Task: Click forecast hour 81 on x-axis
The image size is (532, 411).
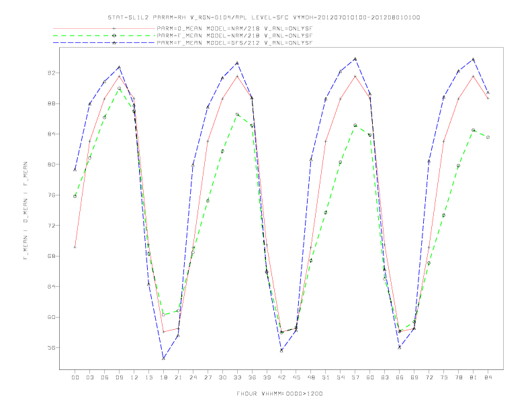Action: (474, 377)
